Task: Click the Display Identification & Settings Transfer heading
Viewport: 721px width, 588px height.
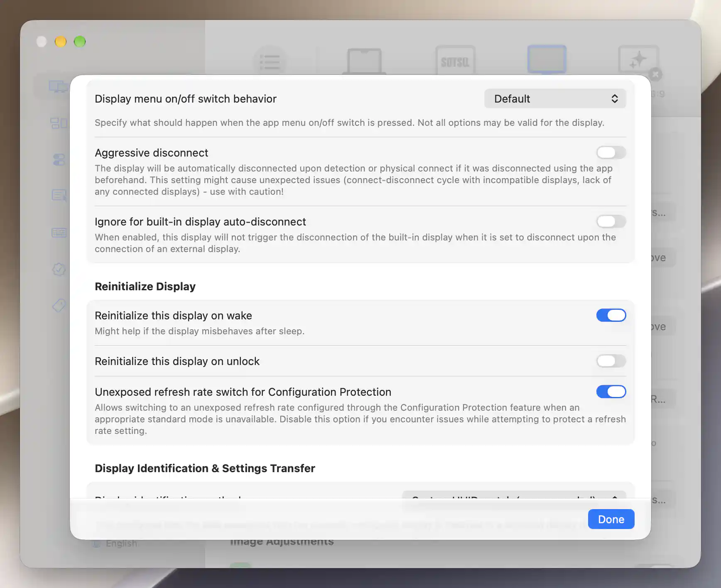Action: point(205,468)
